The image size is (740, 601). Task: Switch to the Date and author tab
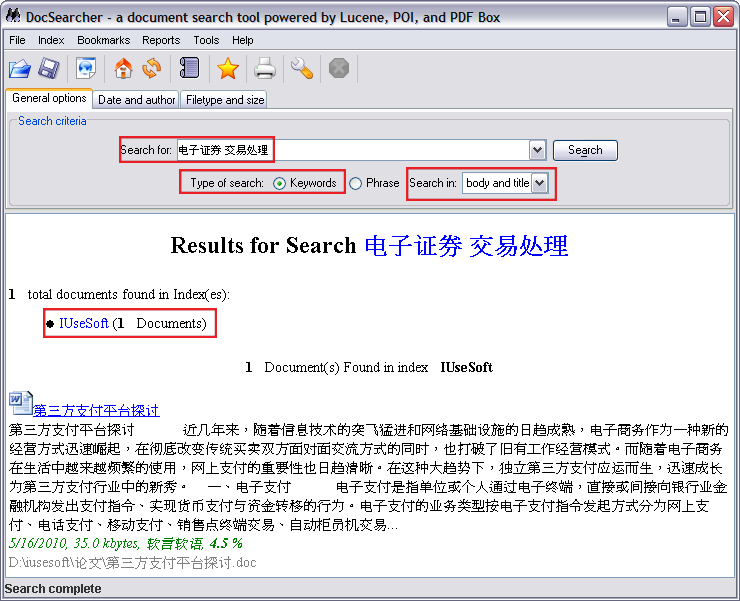(x=137, y=100)
